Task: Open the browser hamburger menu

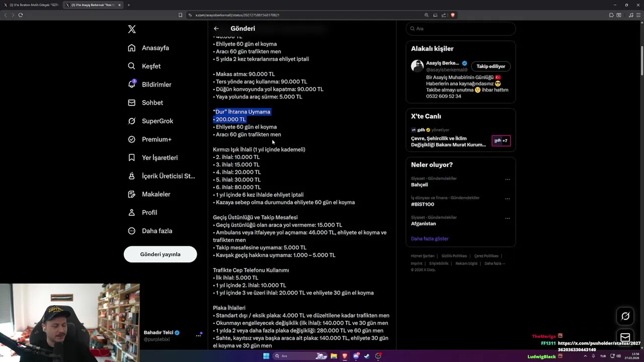Action: click(638, 15)
